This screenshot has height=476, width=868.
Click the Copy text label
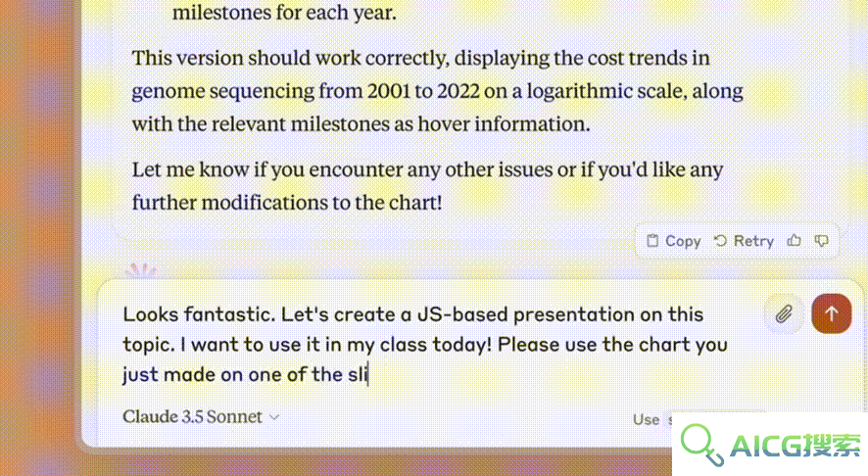[x=683, y=241]
